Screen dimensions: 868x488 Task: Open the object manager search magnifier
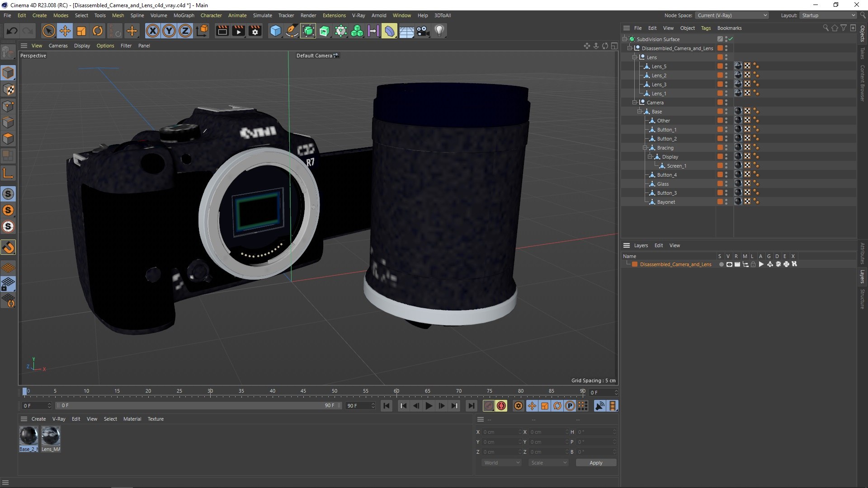tap(826, 28)
